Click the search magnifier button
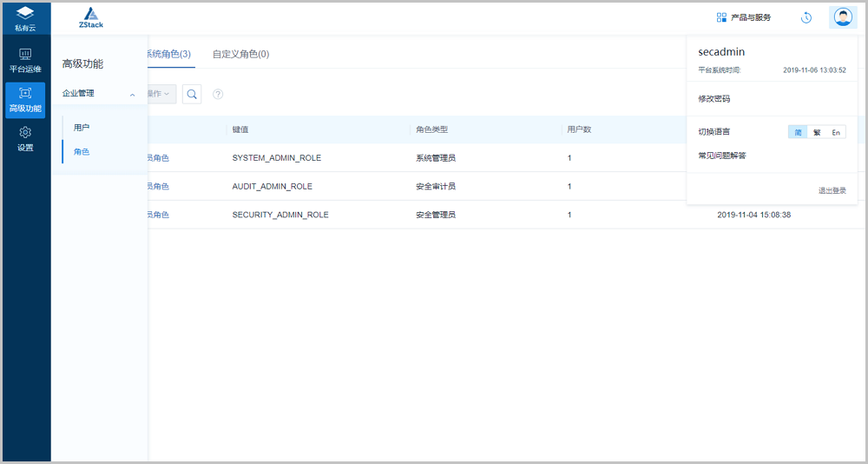Viewport: 868px width, 464px height. coord(192,94)
